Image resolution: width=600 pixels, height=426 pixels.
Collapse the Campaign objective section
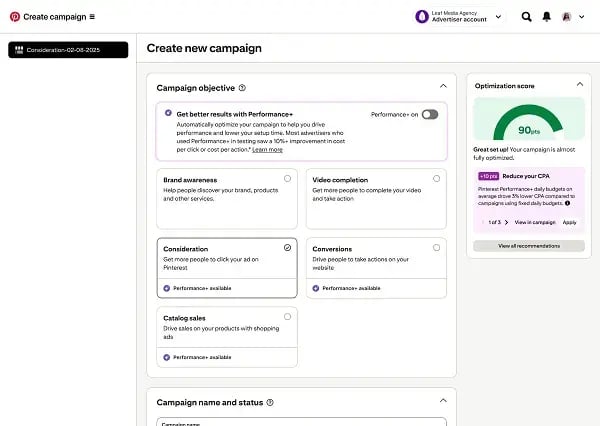point(443,86)
